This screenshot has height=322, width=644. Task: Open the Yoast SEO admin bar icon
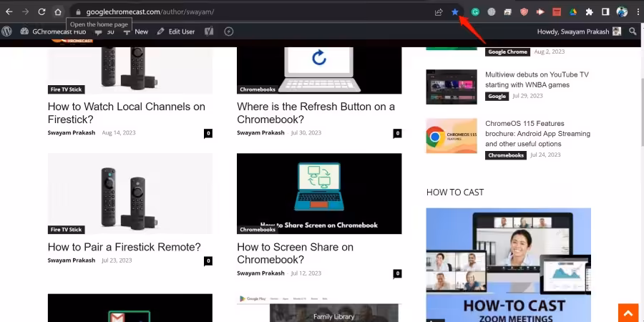click(x=209, y=31)
